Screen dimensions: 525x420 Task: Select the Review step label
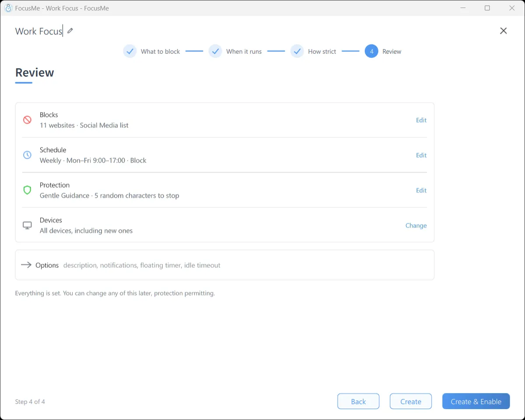click(392, 52)
